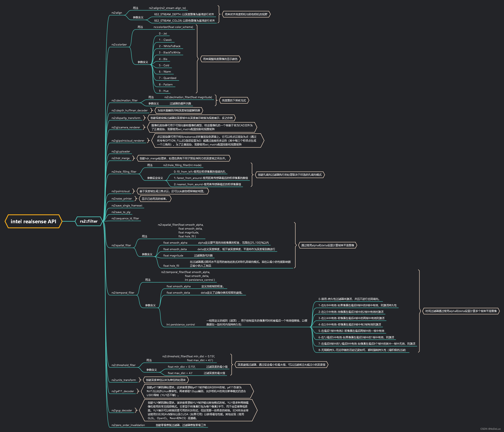Click the '4 - Bio' entry
The width and height of the screenshot is (504, 432).
[163, 59]
